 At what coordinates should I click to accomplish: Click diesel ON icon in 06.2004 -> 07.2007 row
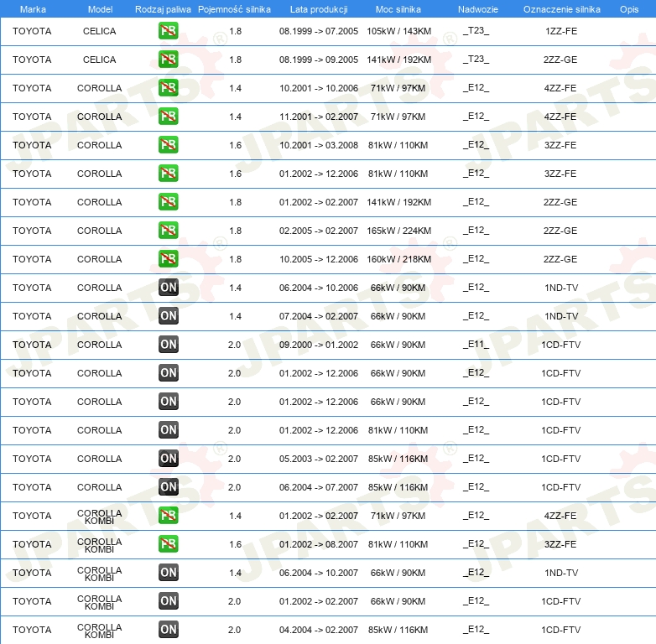[x=168, y=486]
